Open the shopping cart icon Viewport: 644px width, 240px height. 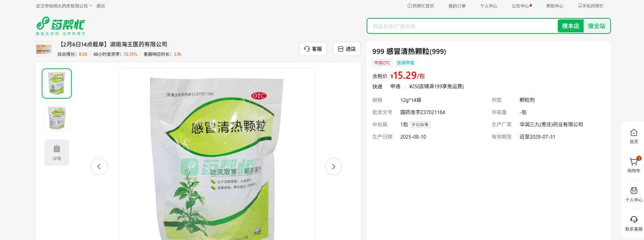click(x=634, y=162)
